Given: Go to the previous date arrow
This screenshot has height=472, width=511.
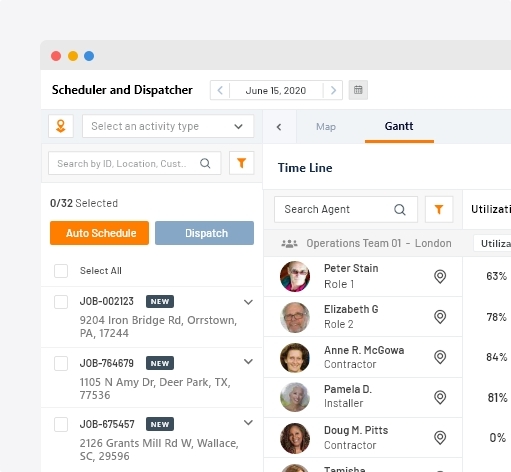Looking at the screenshot, I should [x=220, y=90].
